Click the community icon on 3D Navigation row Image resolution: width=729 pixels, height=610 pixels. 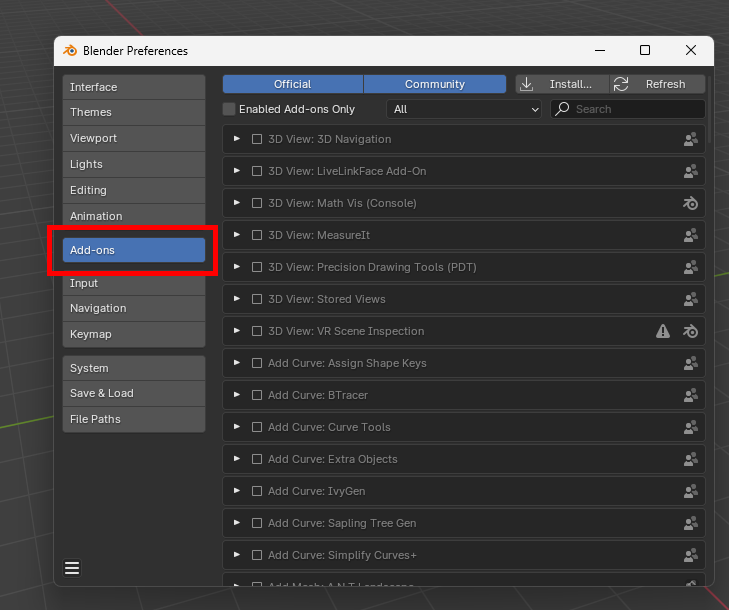(x=690, y=139)
